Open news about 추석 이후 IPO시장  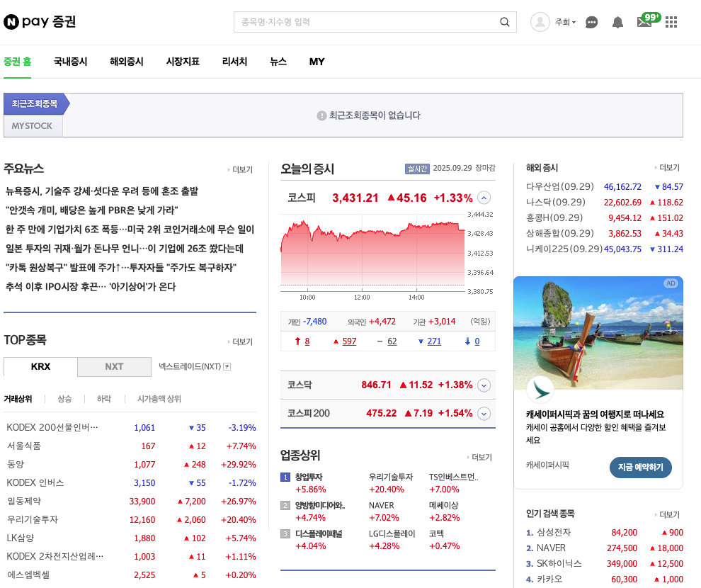click(x=91, y=287)
